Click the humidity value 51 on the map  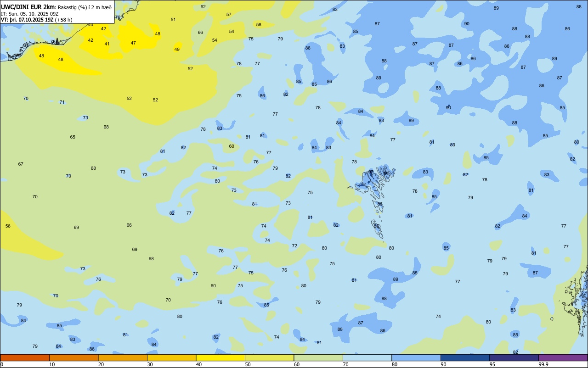pos(173,20)
